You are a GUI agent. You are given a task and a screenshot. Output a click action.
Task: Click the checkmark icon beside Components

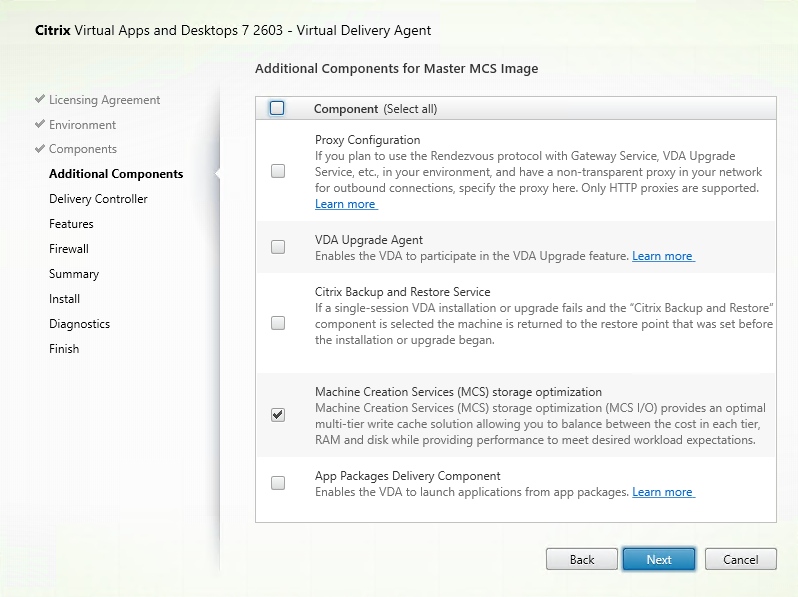[40, 148]
